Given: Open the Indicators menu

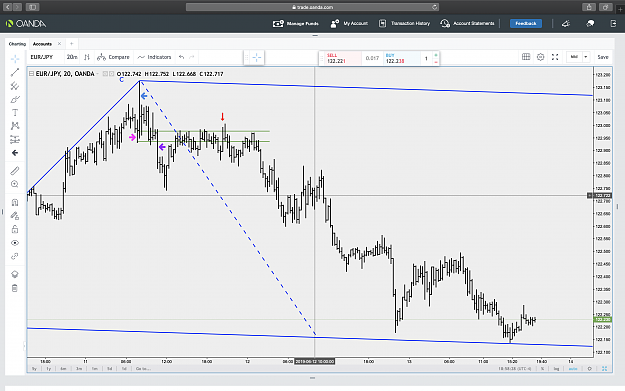Looking at the screenshot, I should click(155, 57).
